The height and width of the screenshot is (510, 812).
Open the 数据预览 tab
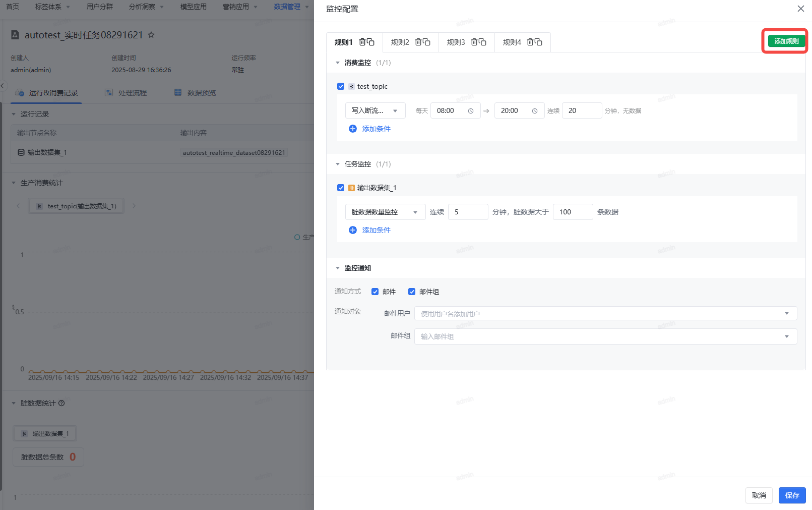click(195, 93)
